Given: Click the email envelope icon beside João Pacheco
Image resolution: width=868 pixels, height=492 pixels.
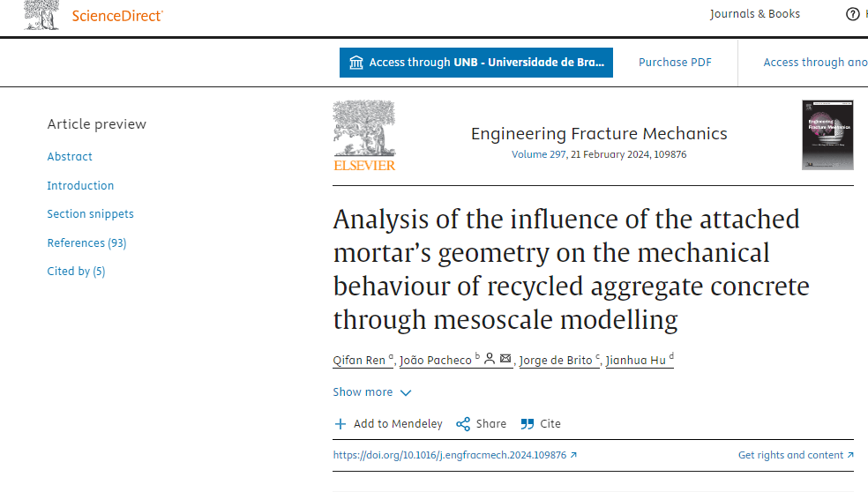Looking at the screenshot, I should click(505, 359).
